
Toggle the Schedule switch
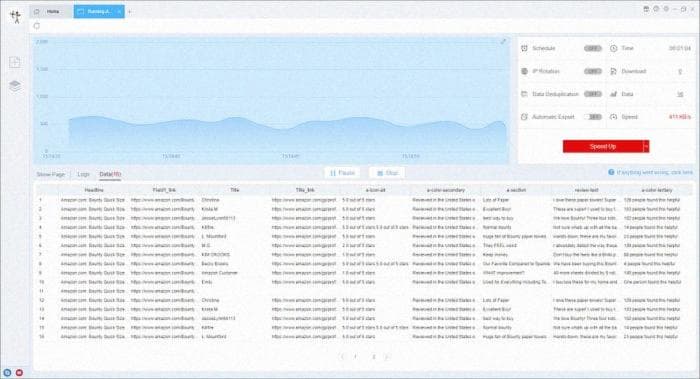coord(593,48)
